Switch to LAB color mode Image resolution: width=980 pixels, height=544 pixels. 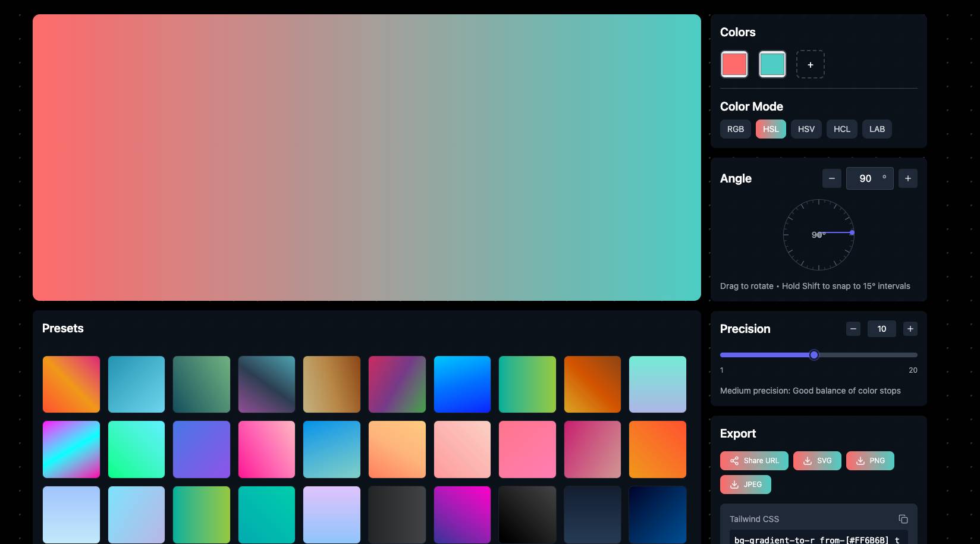877,129
